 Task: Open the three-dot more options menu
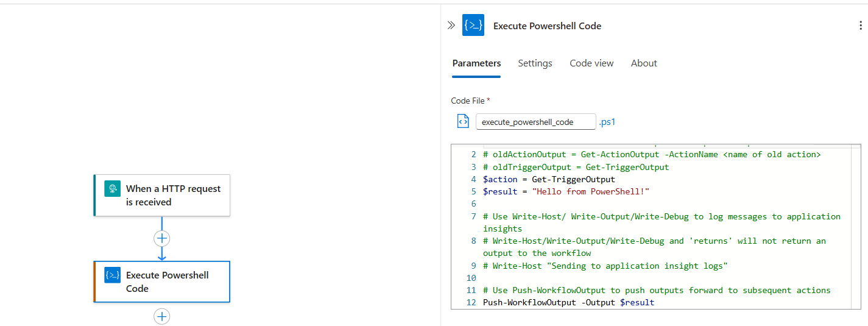click(860, 26)
